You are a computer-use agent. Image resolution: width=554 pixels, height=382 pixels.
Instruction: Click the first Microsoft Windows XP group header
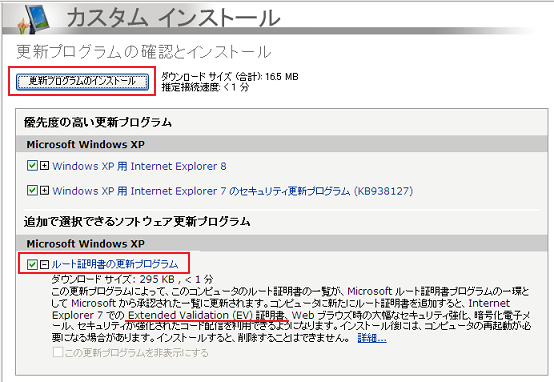pyautogui.click(x=282, y=144)
